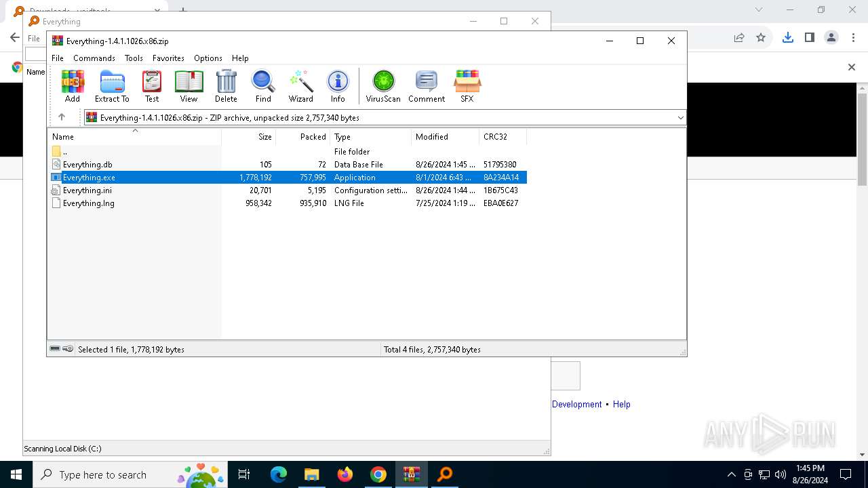Click the Add toolbar icon
The width and height of the screenshot is (868, 488).
(73, 85)
